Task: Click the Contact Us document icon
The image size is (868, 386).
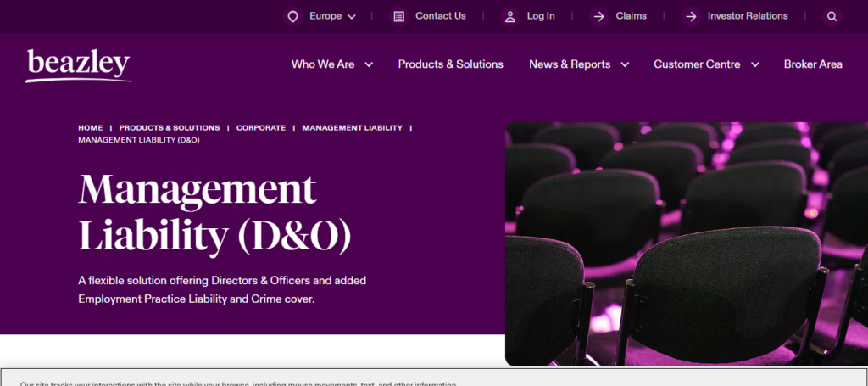Action: [x=398, y=16]
